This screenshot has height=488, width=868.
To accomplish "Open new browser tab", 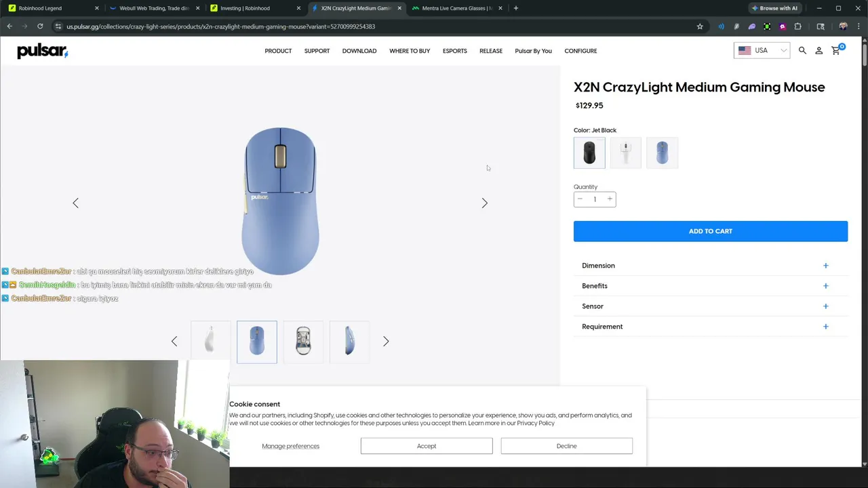I will point(515,8).
